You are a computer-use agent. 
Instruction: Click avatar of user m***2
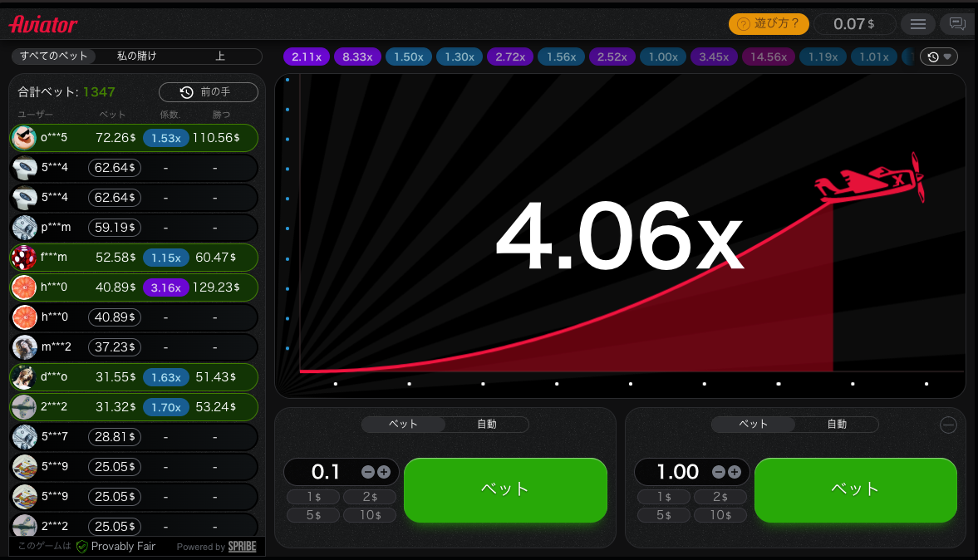click(24, 347)
